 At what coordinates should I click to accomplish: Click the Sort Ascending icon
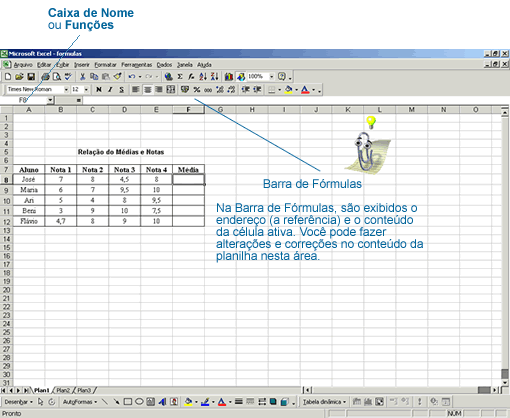pyautogui.click(x=203, y=77)
